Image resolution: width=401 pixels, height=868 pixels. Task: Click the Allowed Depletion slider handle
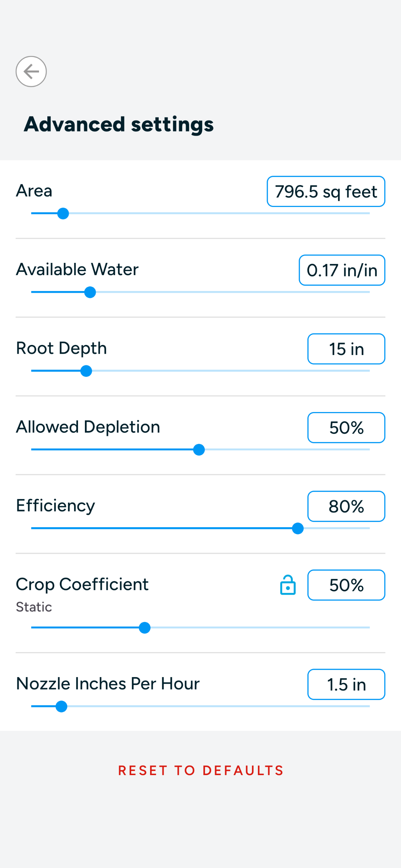coord(199,450)
